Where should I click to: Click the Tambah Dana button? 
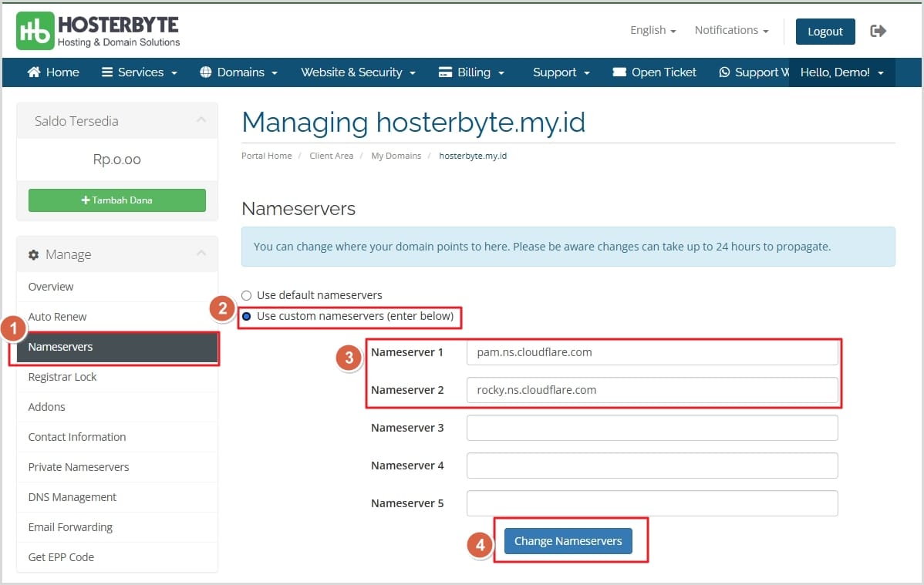117,200
